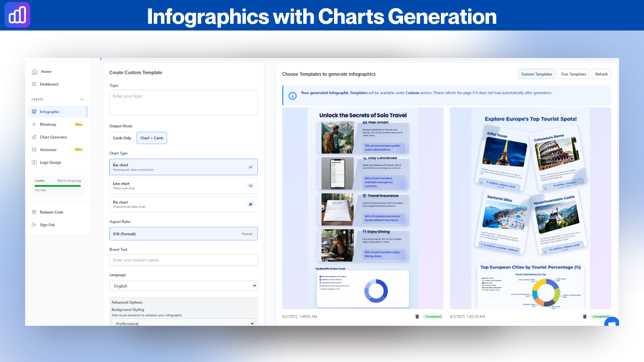The width and height of the screenshot is (644, 362).
Task: Sign Out of the account
Action: click(47, 225)
